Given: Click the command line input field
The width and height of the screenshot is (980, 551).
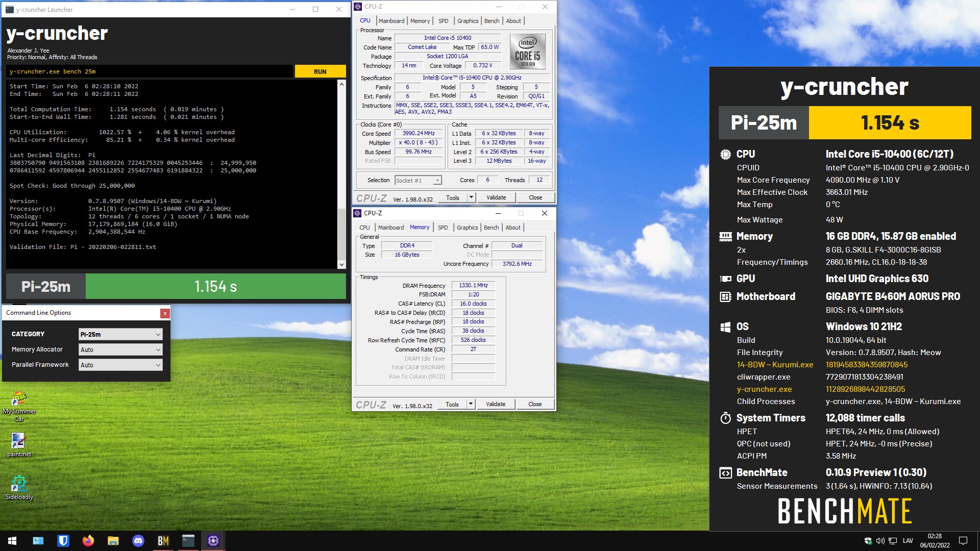Looking at the screenshot, I should click(150, 71).
